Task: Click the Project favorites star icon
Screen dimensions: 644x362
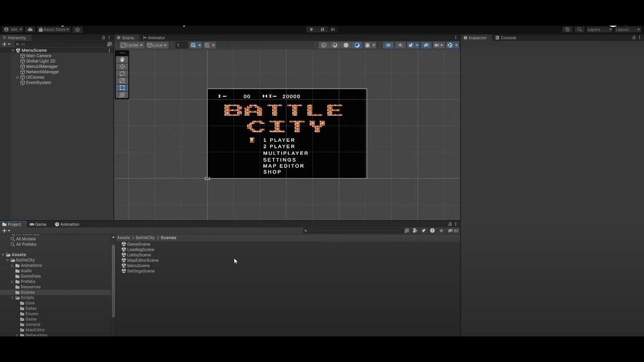Action: click(x=441, y=231)
